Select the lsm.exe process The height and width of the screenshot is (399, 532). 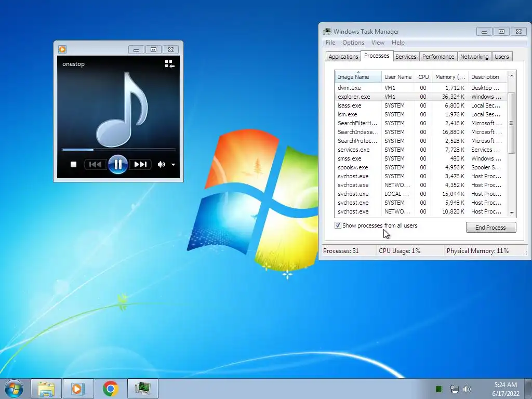(421, 114)
